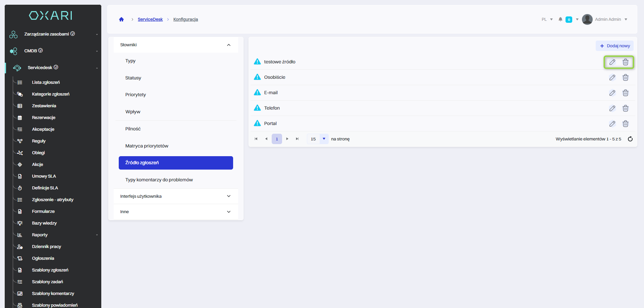
Task: Open 'Lista zgłoszeń' in the sidebar
Action: click(46, 82)
